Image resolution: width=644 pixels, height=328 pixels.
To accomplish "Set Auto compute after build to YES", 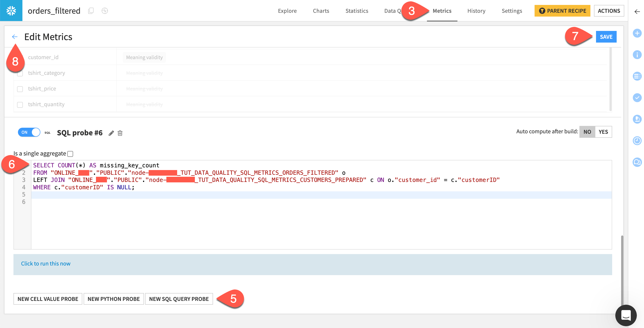I will pos(603,132).
